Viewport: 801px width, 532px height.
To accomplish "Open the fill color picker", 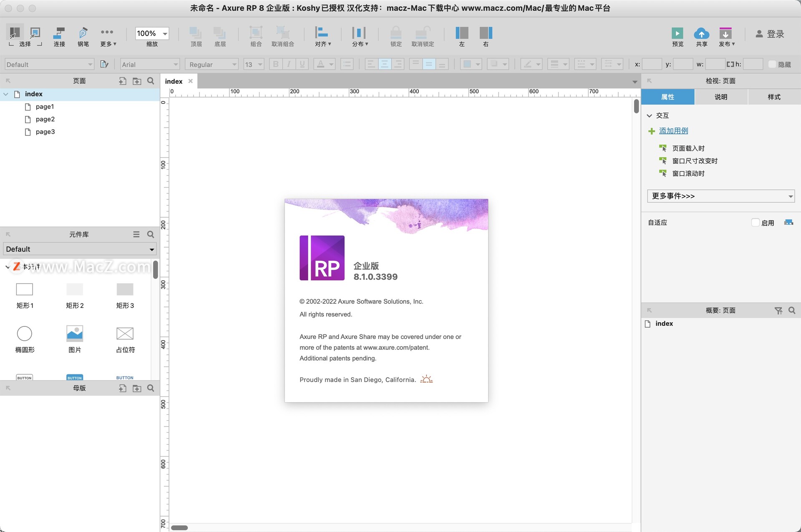I will (471, 64).
